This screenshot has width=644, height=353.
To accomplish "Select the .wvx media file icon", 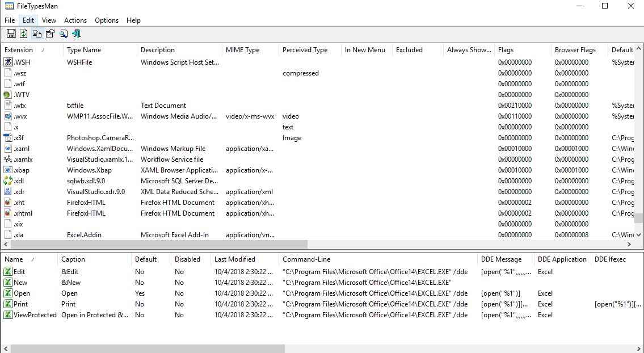I will pos(8,116).
